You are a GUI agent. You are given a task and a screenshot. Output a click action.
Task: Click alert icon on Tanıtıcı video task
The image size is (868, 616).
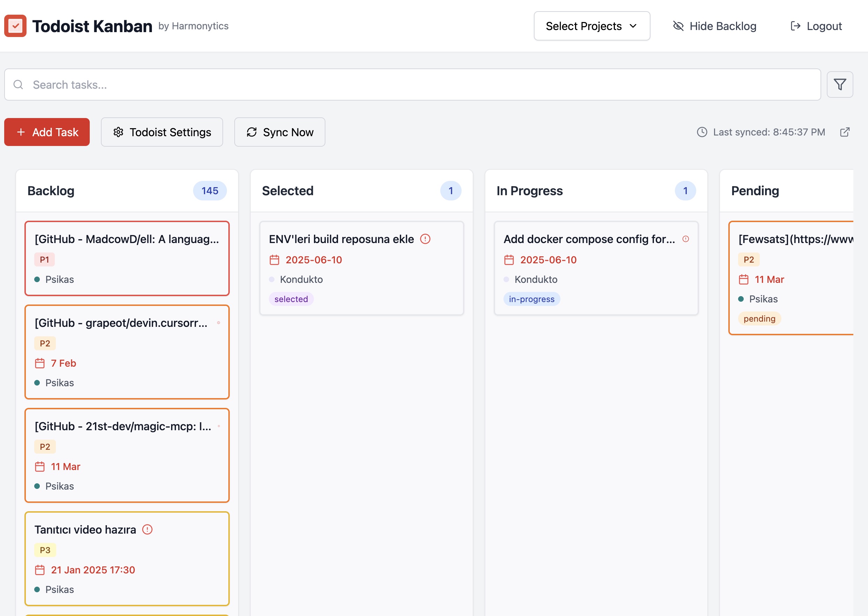(x=147, y=529)
